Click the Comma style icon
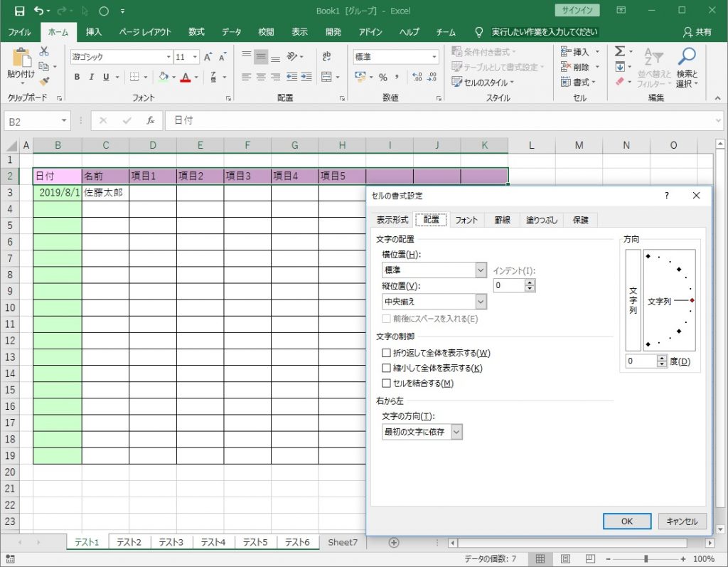This screenshot has height=567, width=728. 397,77
